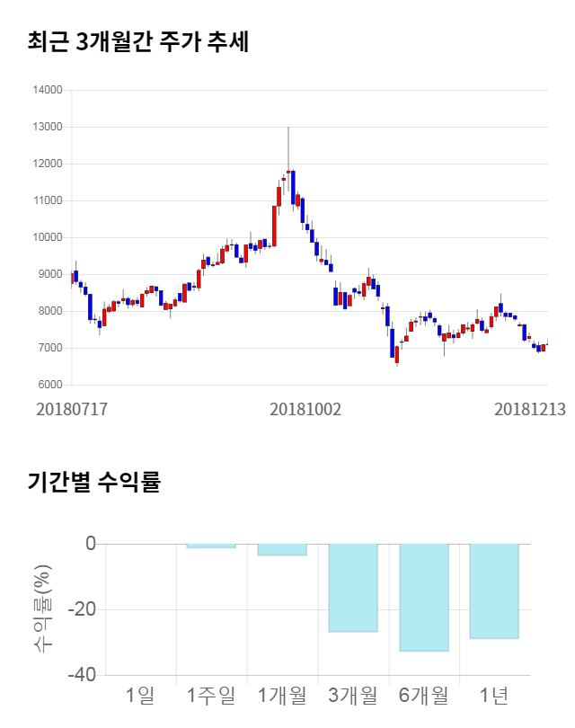Click the 수익률(%) y-axis title
Screen dimensions: 575x728
click(42, 609)
